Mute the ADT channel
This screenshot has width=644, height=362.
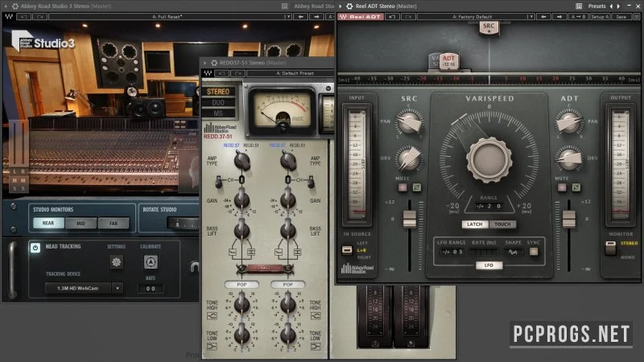point(562,187)
